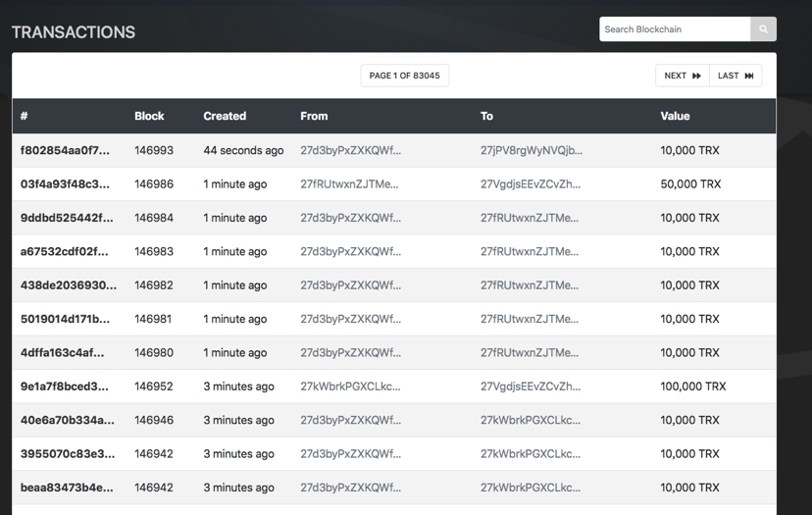This screenshot has height=515, width=812.
Task: Open From address in a67532cdf02f row
Action: point(350,251)
